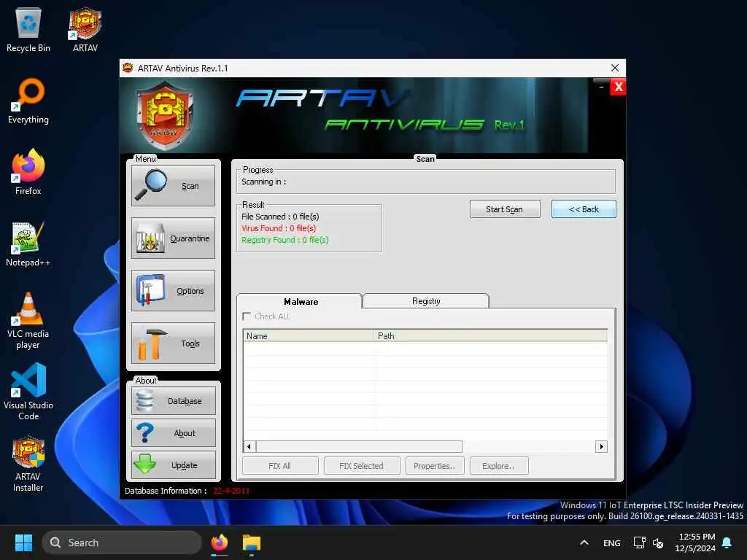The width and height of the screenshot is (747, 560).
Task: View Database information button
Action: tap(174, 401)
